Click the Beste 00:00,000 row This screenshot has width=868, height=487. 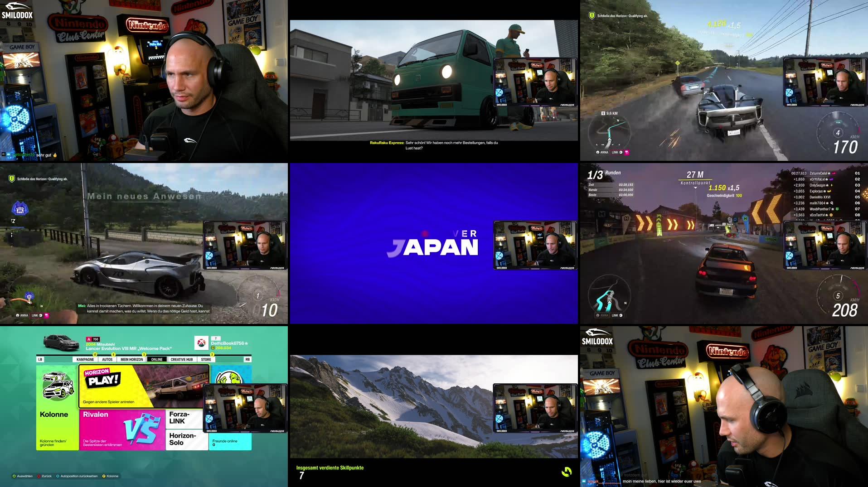(x=611, y=195)
